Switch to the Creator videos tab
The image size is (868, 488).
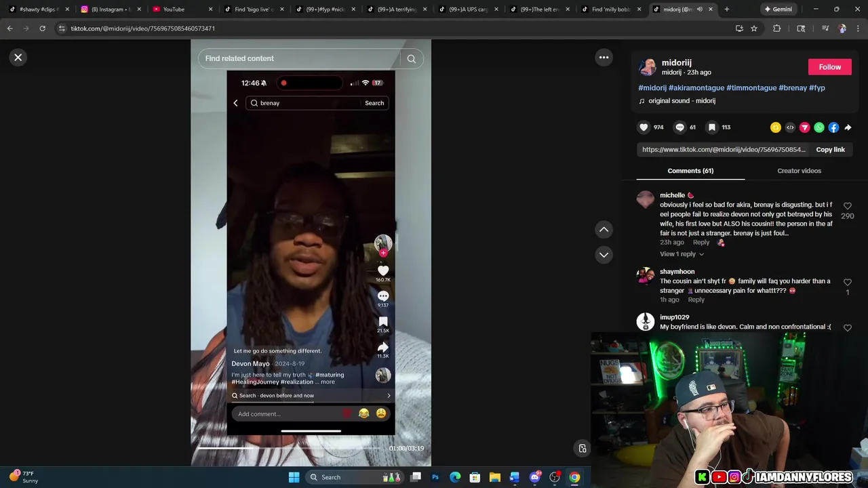(x=799, y=171)
